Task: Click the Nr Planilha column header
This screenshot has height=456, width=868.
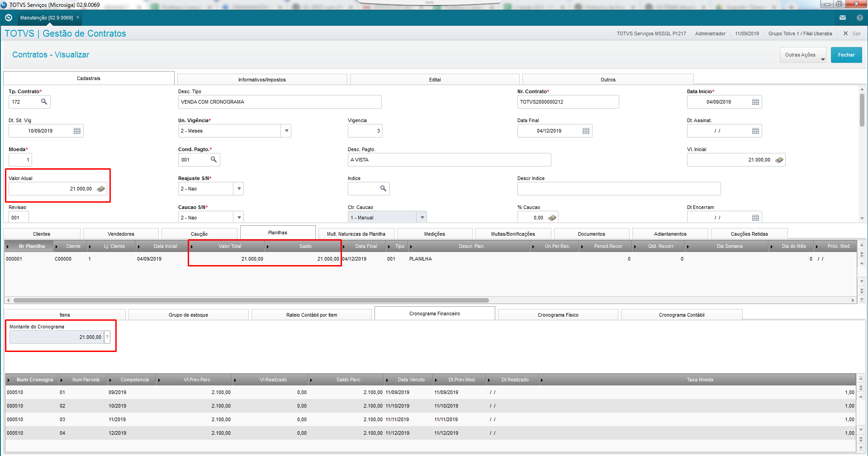Action: [x=29, y=246]
